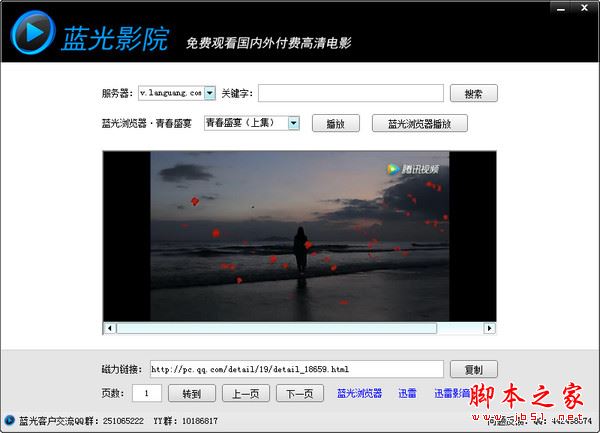Click the YY群 number 10186817 text
Image resolution: width=600 pixels, height=433 pixels.
[x=200, y=421]
